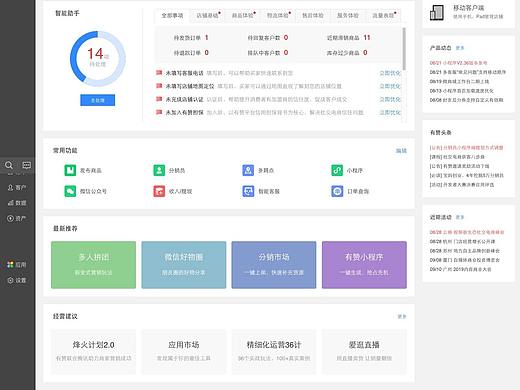Switch to the 物流体验 tab

[x=277, y=15]
